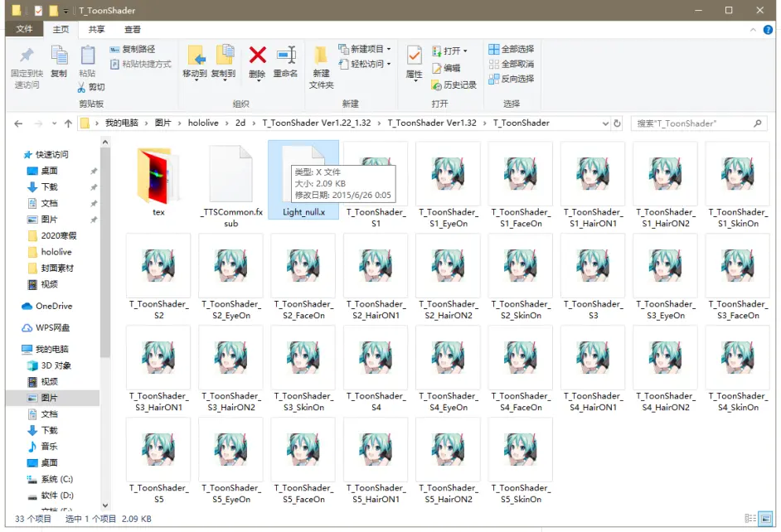Click the back navigation arrow
The height and width of the screenshot is (532, 781).
(18, 123)
